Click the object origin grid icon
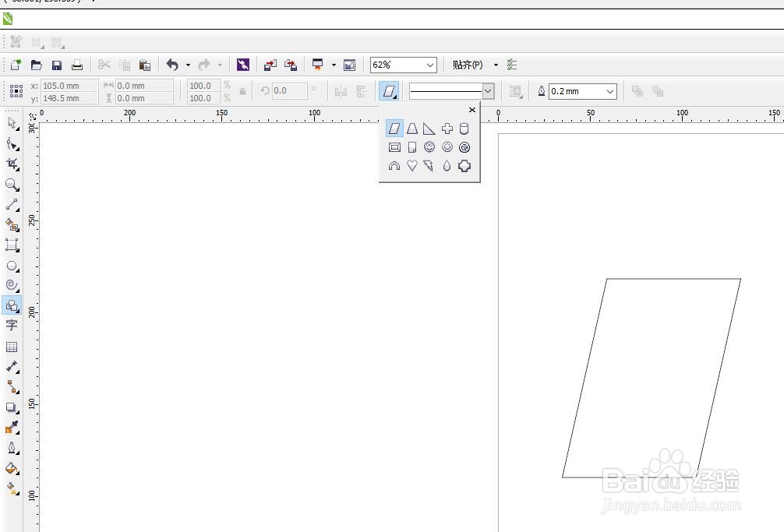The height and width of the screenshot is (532, 784). coord(16,91)
